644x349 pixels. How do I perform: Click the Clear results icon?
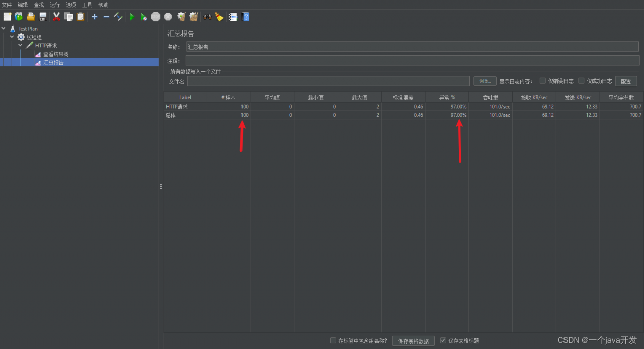point(181,17)
